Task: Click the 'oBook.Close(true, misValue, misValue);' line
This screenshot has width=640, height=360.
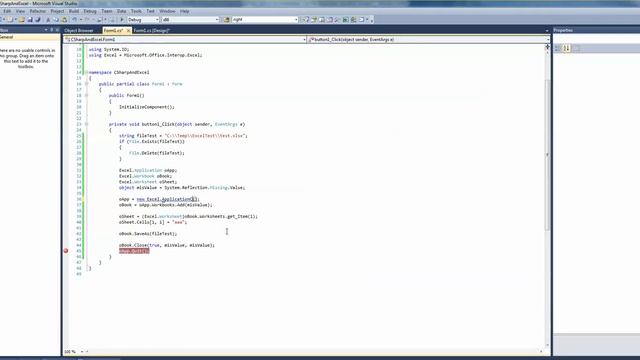Action: [167, 245]
